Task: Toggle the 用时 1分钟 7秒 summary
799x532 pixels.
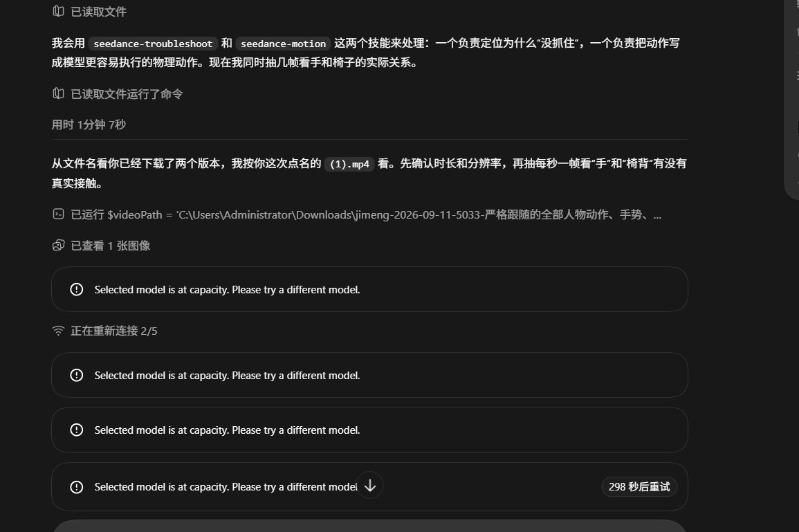Action: coord(89,125)
